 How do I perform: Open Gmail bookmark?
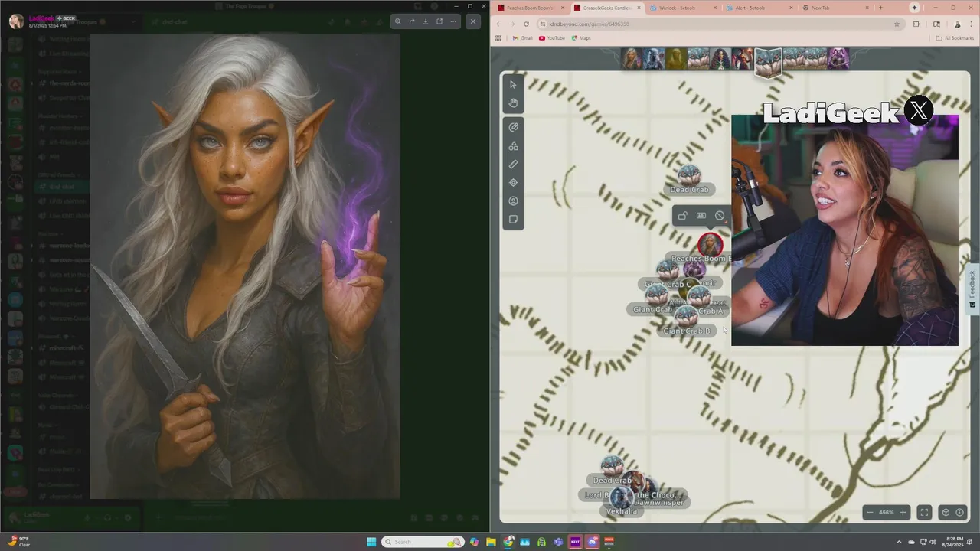(x=522, y=38)
